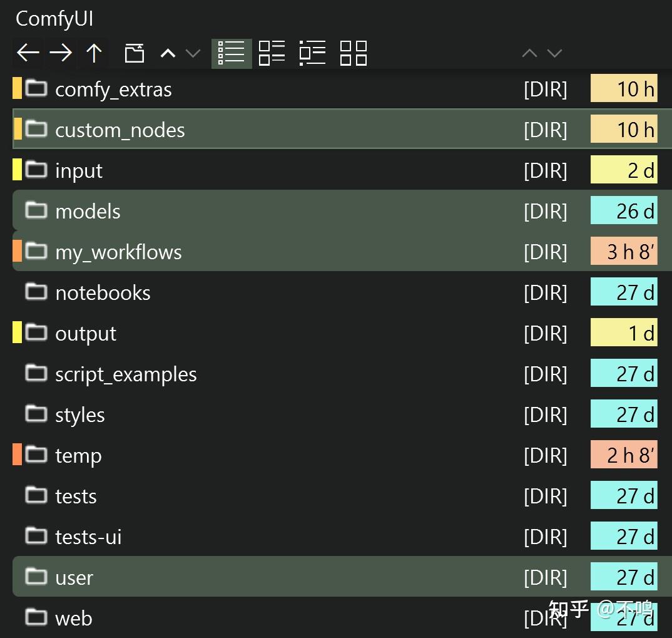Click the folder icon next to output
The height and width of the screenshot is (638, 672).
[x=36, y=332]
